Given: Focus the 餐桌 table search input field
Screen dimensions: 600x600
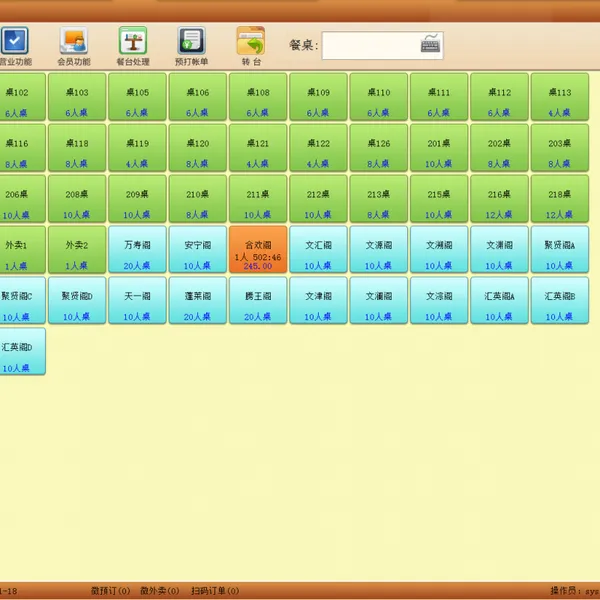Looking at the screenshot, I should [382, 46].
